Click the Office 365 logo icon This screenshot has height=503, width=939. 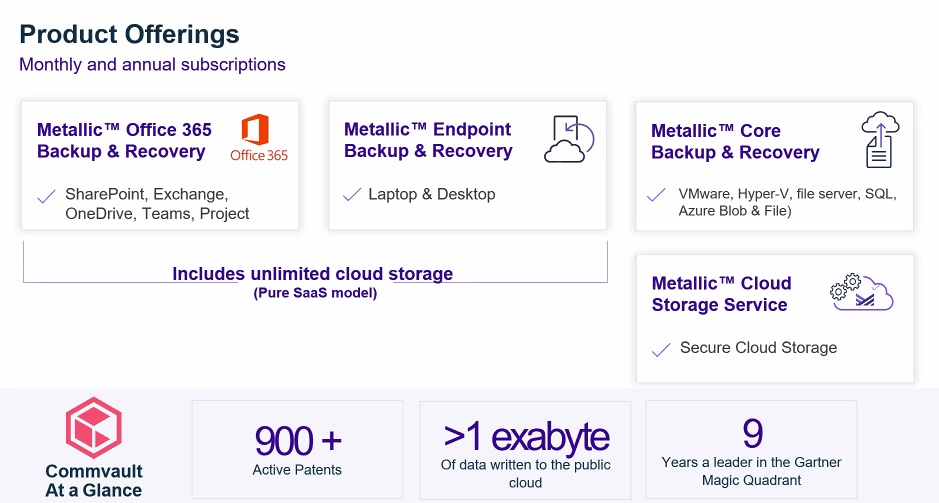pos(257,137)
